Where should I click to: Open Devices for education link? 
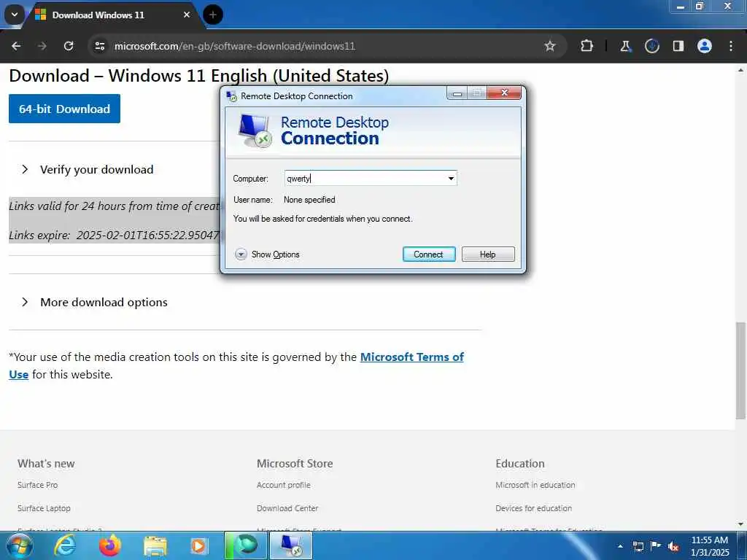533,508
